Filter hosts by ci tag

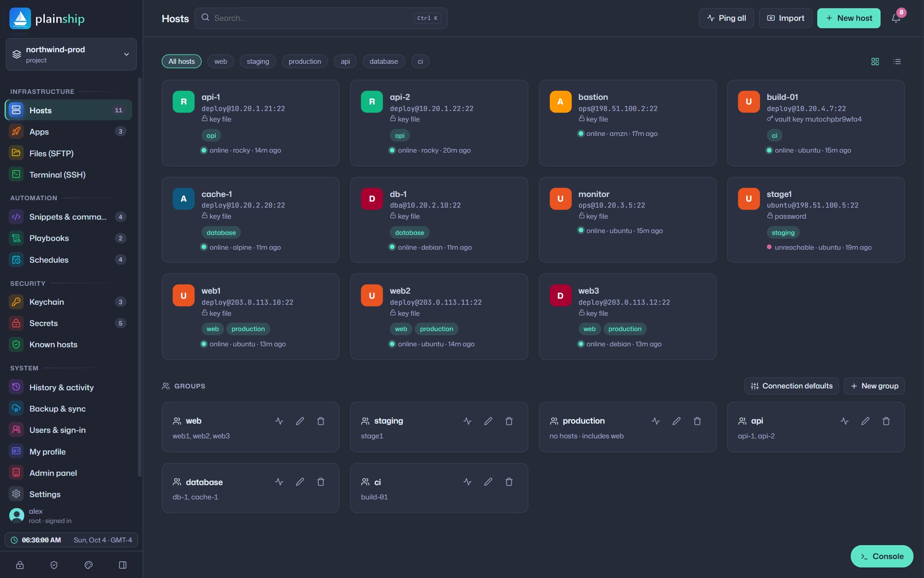click(x=420, y=61)
